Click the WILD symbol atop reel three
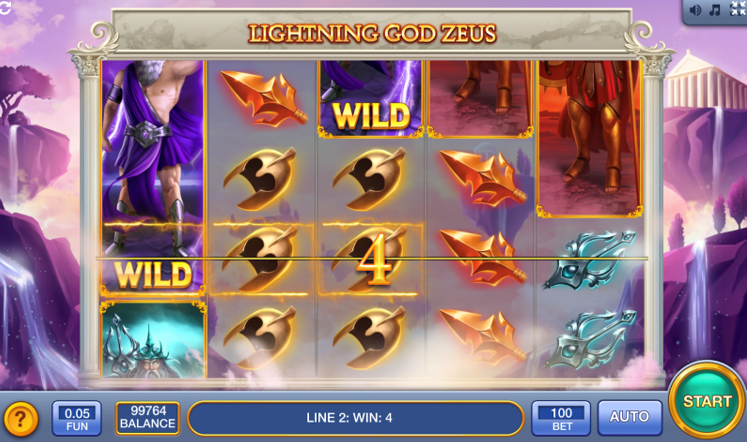This screenshot has height=442, width=747. click(370, 99)
